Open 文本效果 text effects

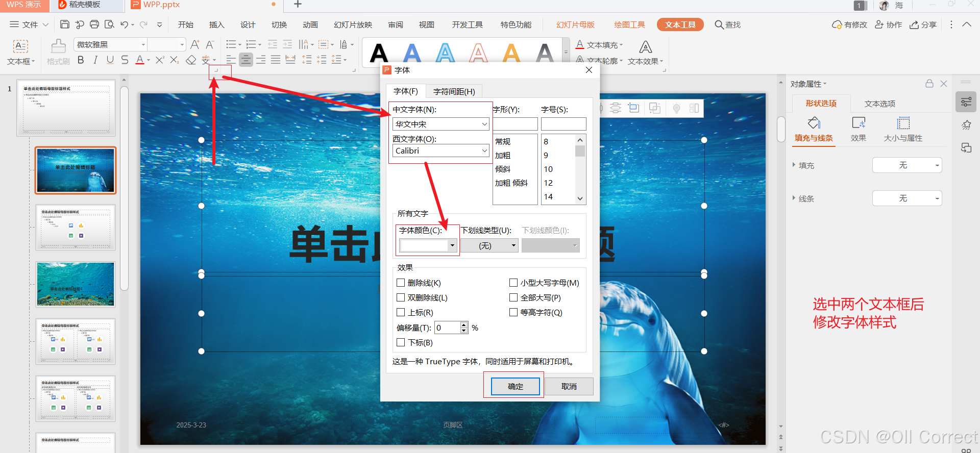[646, 53]
